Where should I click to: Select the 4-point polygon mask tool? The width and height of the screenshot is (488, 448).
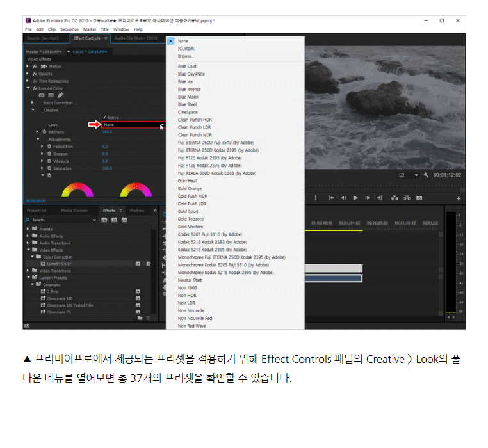pos(51,95)
